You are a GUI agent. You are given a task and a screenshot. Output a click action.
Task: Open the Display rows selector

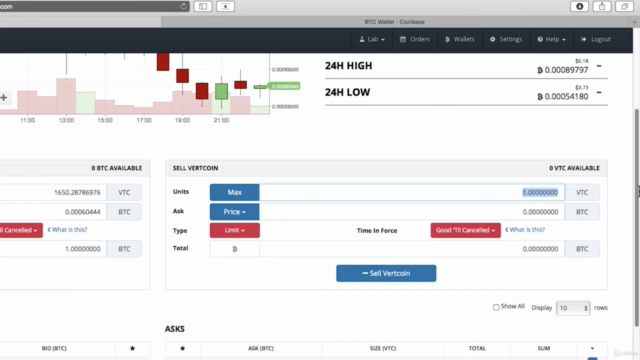(573, 308)
